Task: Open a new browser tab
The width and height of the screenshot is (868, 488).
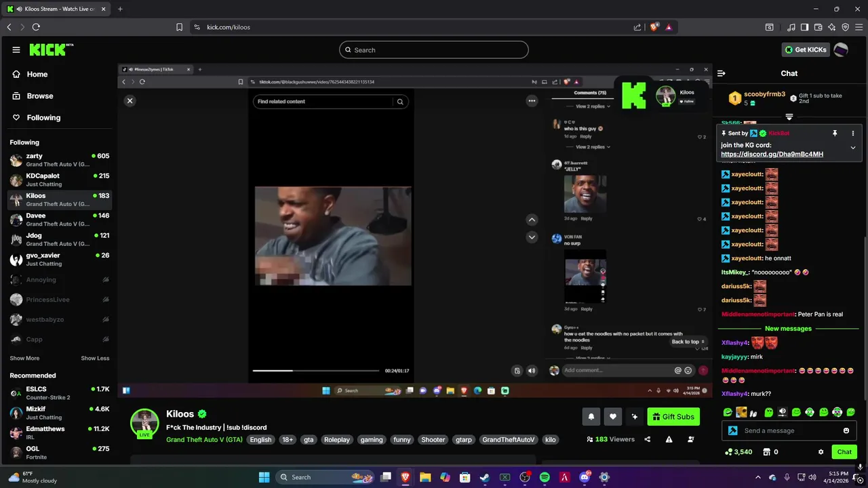Action: tap(120, 9)
